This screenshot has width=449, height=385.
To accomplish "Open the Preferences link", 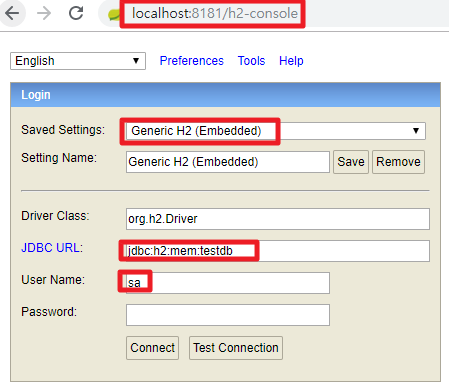I will pyautogui.click(x=192, y=61).
